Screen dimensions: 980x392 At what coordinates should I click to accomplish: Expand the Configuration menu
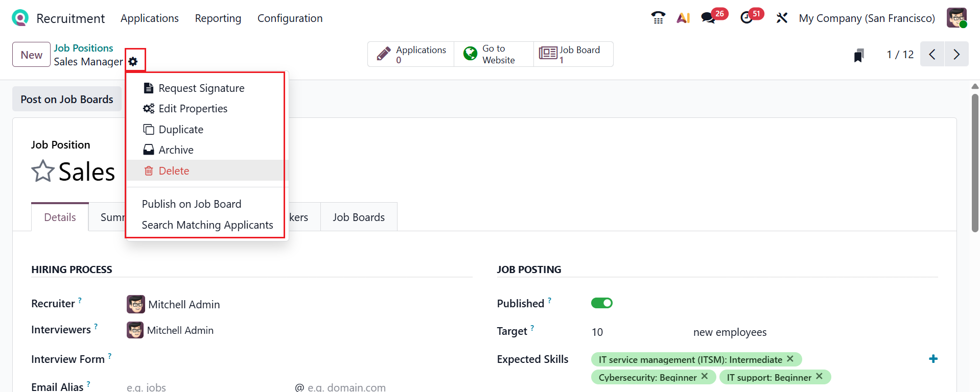click(x=290, y=18)
